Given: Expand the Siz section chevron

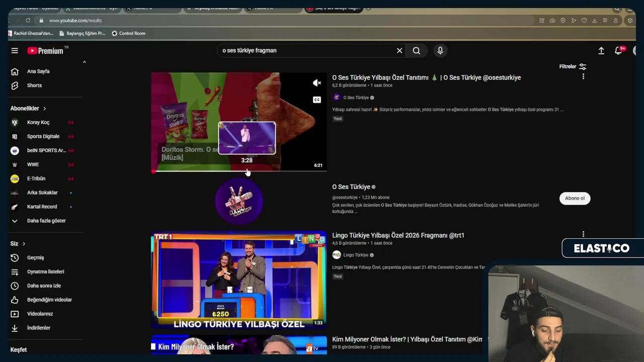Looking at the screenshot, I should 24,244.
